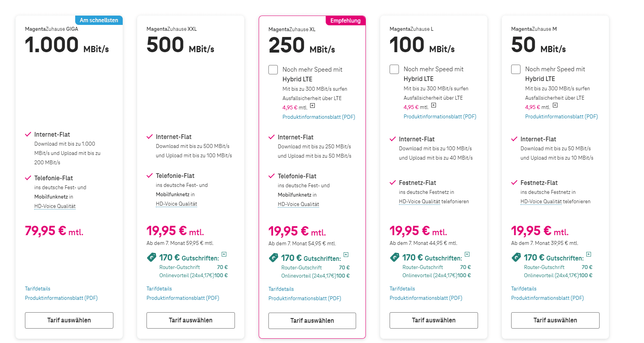
Task: Open Tarifdetails of MagentaZuhause XL
Action: click(x=281, y=289)
